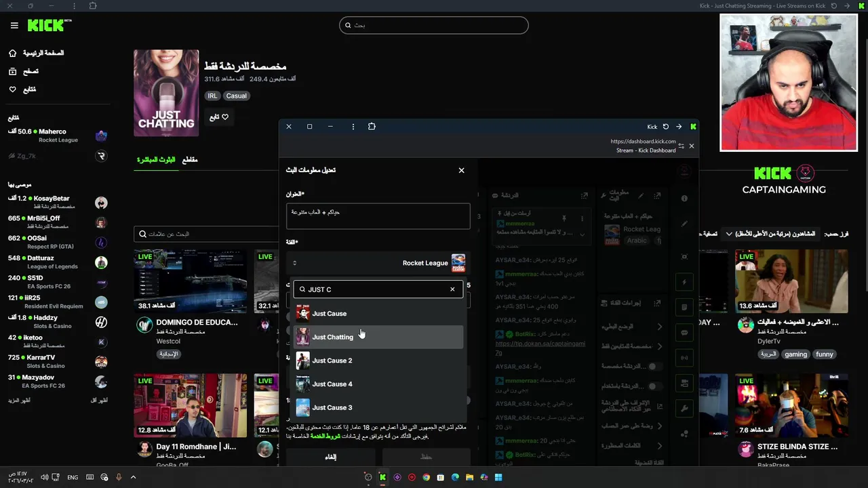The height and width of the screenshot is (488, 868).
Task: Click the taskbar microphone icon
Action: 119,477
